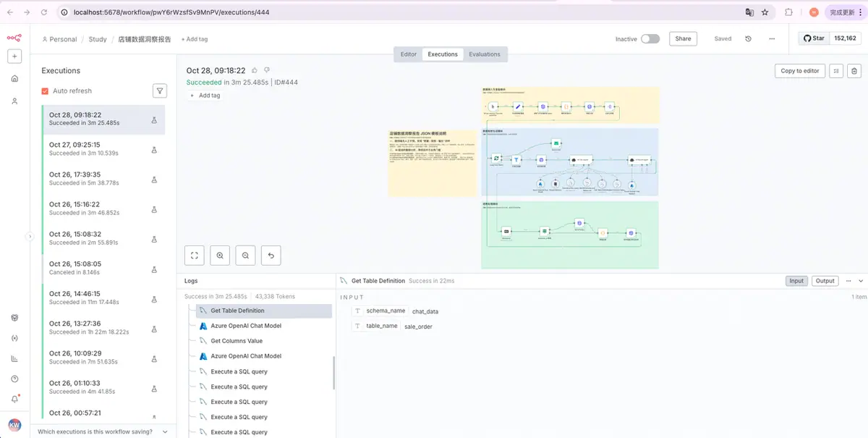The height and width of the screenshot is (438, 868).
Task: Select the Executions tab
Action: click(443, 54)
